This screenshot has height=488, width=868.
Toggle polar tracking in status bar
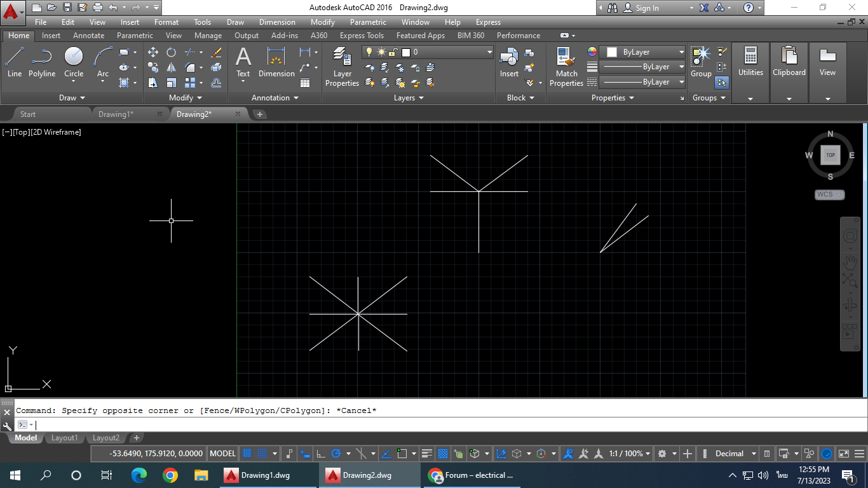point(336,454)
